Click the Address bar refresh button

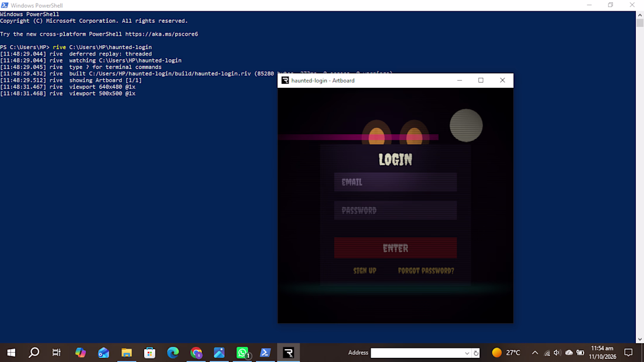(475, 353)
